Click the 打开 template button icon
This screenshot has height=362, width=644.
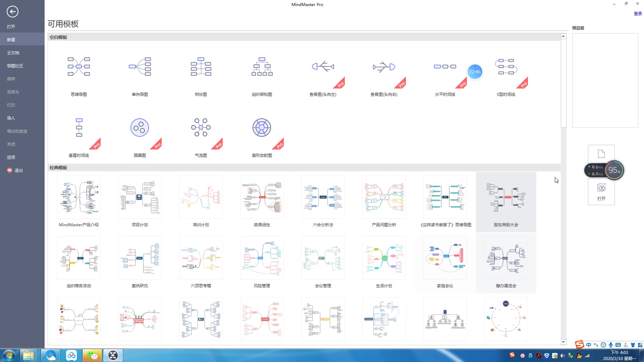point(601,187)
